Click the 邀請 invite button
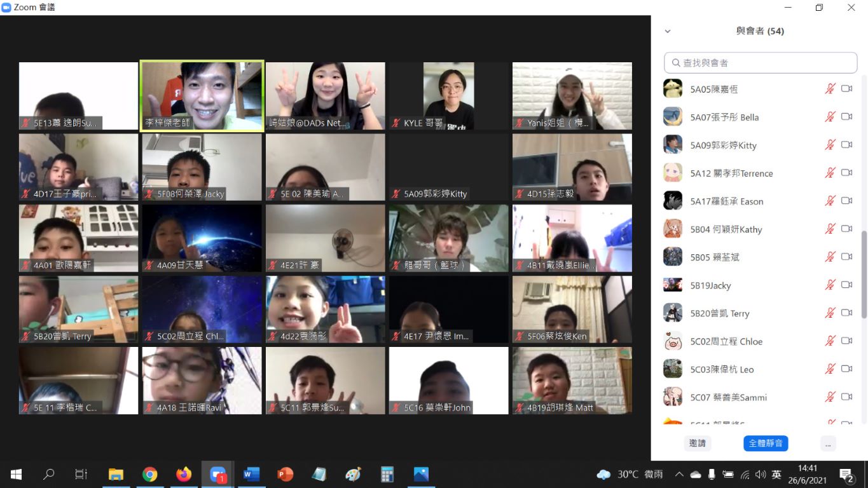This screenshot has width=868, height=488. [x=698, y=444]
